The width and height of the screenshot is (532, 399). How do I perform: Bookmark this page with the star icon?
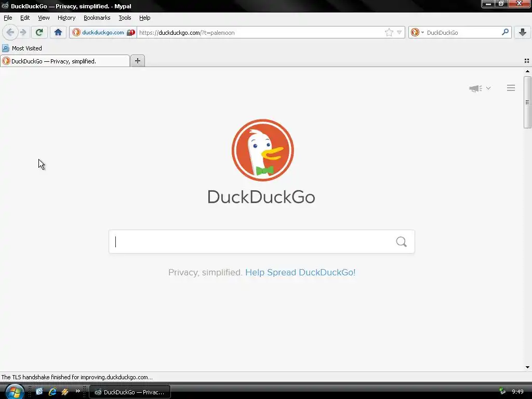(x=389, y=33)
